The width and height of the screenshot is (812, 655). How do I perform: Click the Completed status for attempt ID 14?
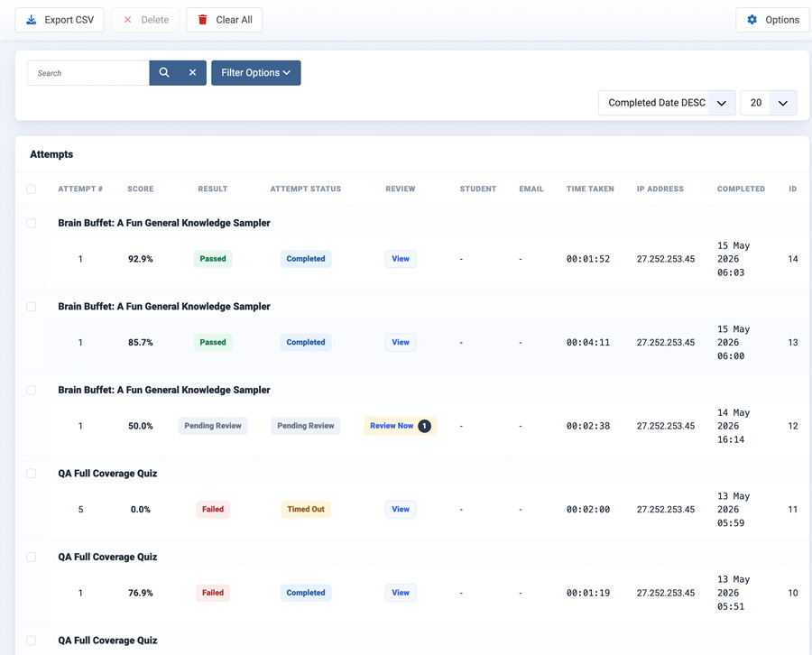[306, 259]
